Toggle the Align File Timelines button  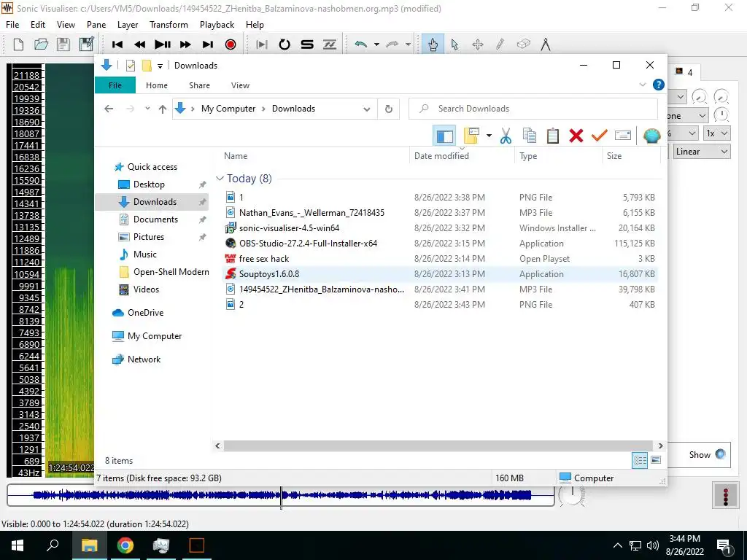click(330, 44)
